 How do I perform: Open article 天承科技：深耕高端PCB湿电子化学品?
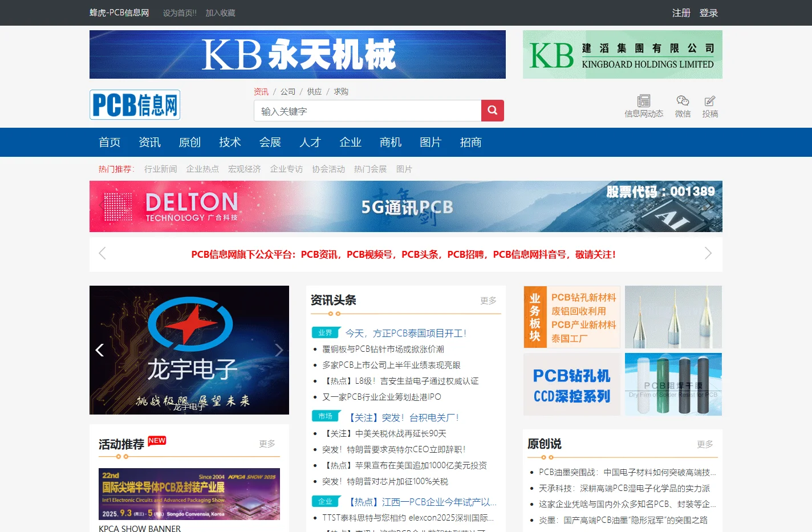(624, 488)
